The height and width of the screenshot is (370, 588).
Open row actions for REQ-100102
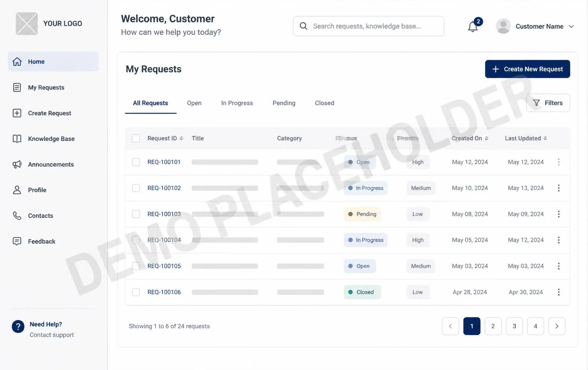[x=559, y=188]
